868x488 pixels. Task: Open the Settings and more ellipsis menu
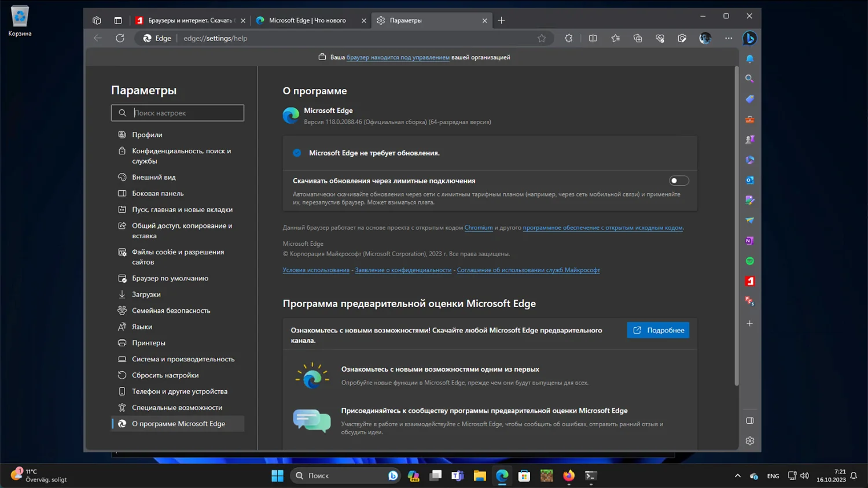click(x=728, y=38)
